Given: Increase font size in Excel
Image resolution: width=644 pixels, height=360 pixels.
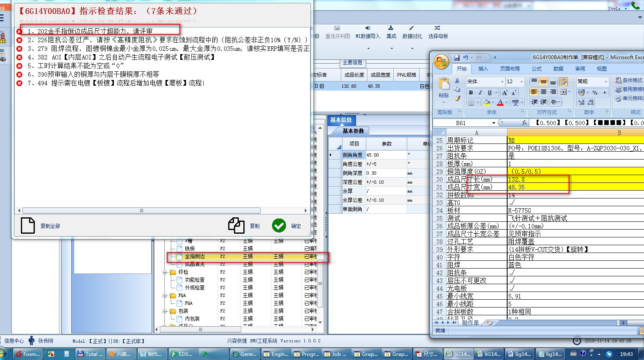Looking at the screenshot, I should [505, 93].
